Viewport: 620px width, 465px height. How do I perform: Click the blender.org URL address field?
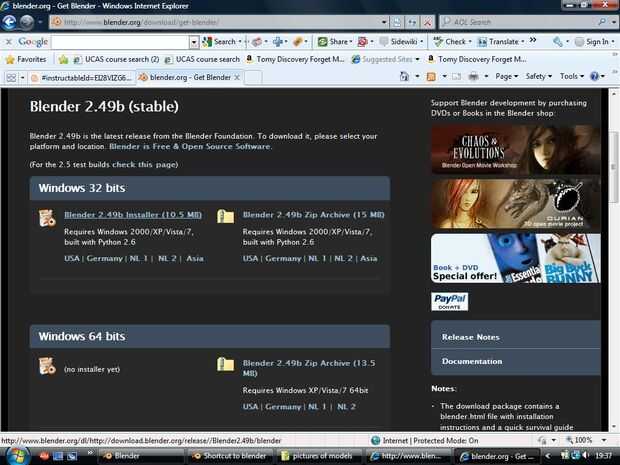coord(221,22)
